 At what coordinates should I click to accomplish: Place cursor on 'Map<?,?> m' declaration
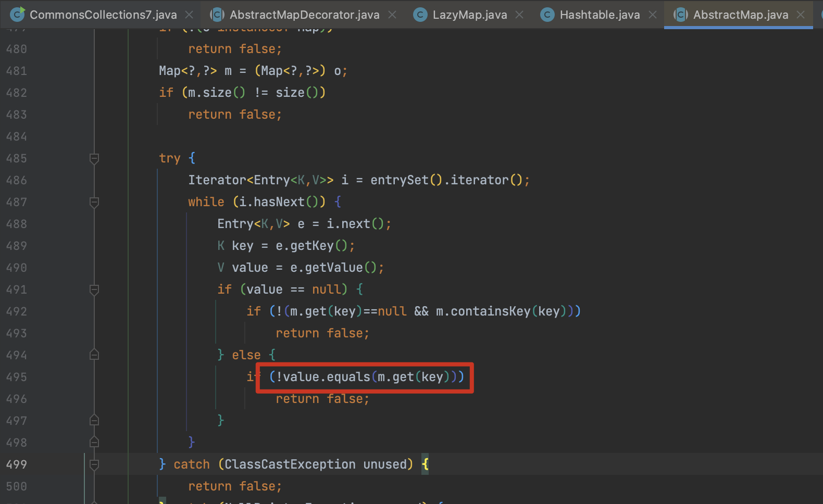[x=195, y=71]
